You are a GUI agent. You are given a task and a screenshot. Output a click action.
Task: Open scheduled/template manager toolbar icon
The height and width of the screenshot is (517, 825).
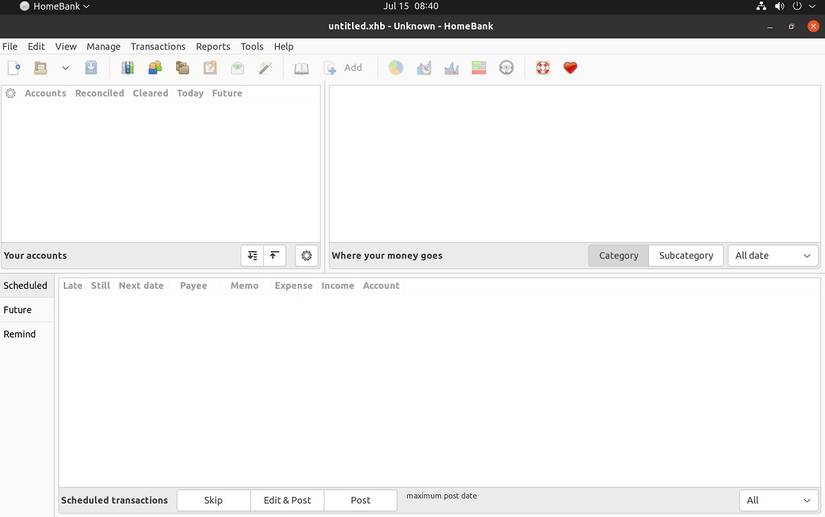pos(210,68)
